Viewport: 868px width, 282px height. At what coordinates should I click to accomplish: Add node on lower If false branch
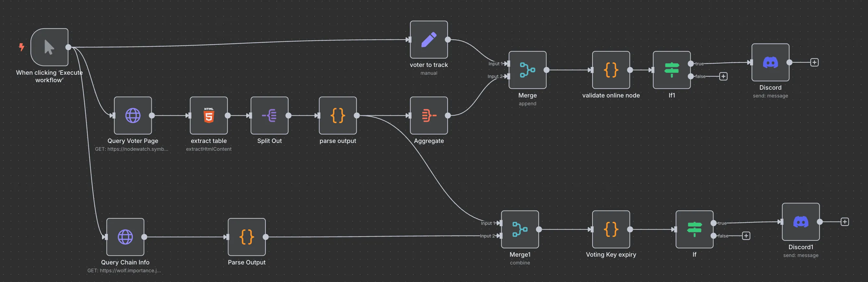point(746,236)
